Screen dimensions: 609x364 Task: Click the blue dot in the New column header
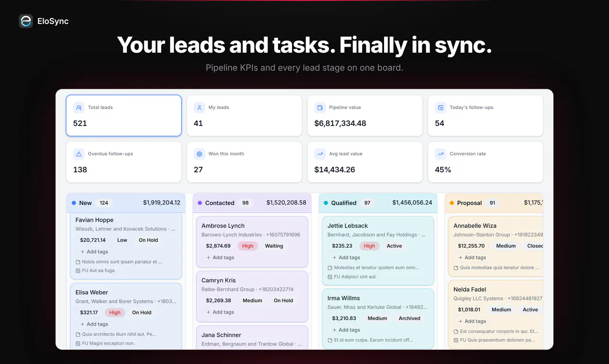click(74, 203)
